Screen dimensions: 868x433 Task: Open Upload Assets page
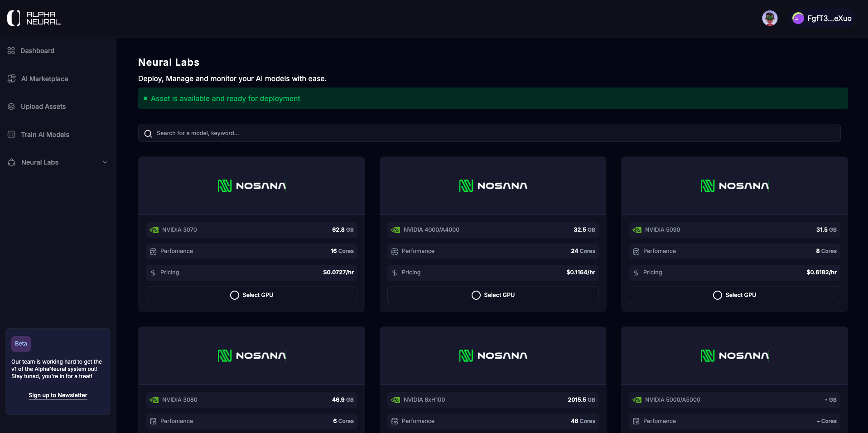coord(43,107)
